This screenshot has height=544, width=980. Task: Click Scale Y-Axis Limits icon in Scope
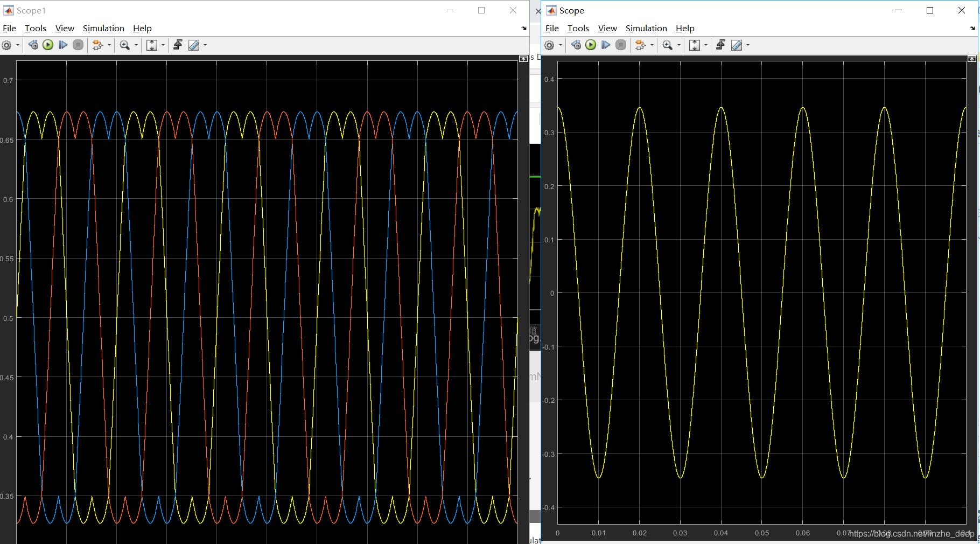(x=695, y=45)
